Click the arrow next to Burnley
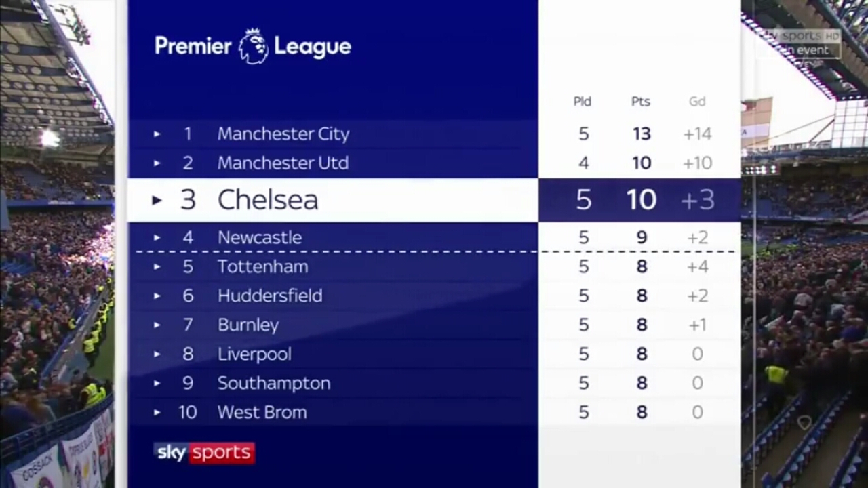Image resolution: width=868 pixels, height=488 pixels. click(157, 325)
